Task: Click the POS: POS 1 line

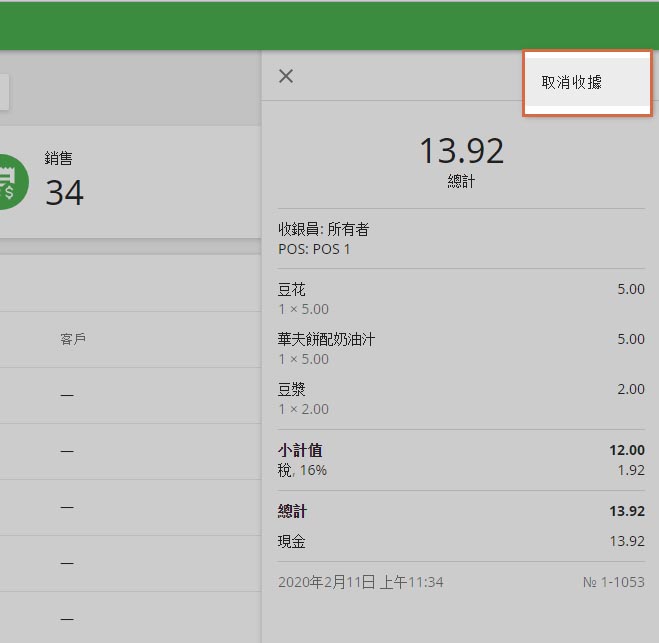Action: click(x=314, y=249)
